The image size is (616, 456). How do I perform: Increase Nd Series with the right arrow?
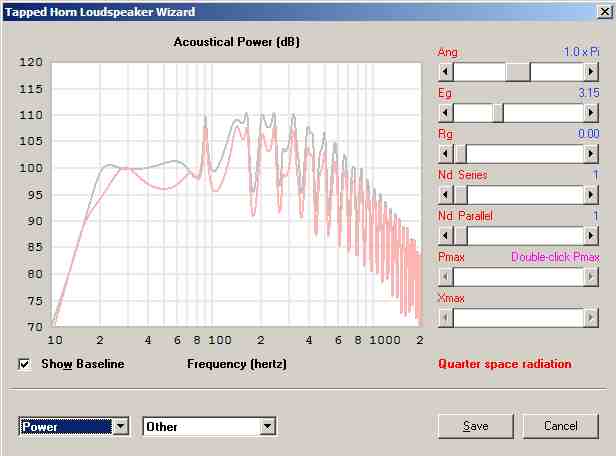pyautogui.click(x=590, y=194)
